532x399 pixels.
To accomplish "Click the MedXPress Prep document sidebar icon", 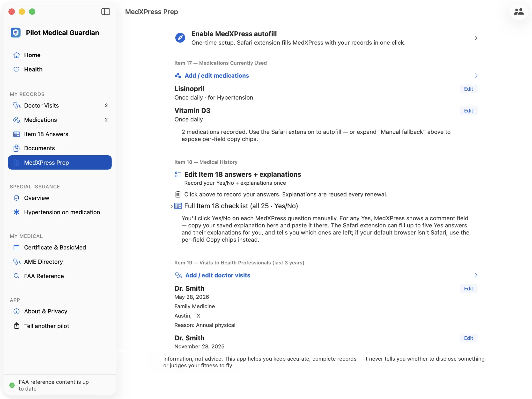I will (16, 163).
